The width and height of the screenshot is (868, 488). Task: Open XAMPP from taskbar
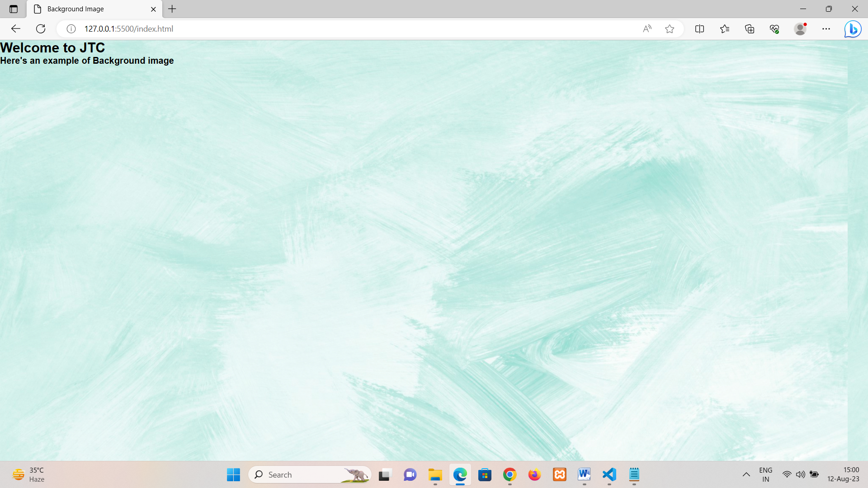click(560, 475)
